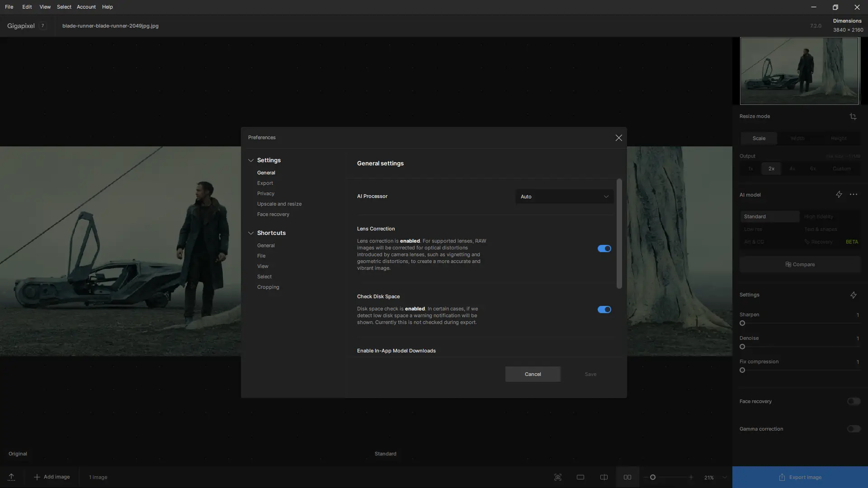The width and height of the screenshot is (868, 488).
Task: Open the Account menu
Action: point(86,7)
